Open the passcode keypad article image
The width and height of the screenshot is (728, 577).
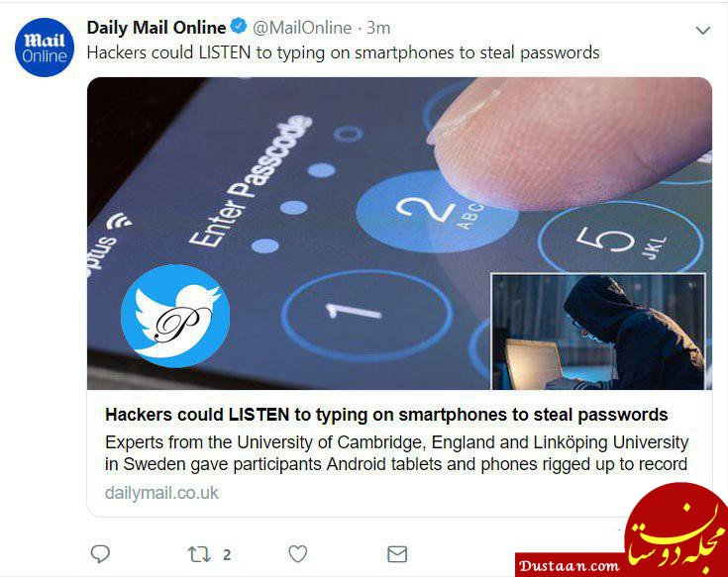click(x=399, y=234)
